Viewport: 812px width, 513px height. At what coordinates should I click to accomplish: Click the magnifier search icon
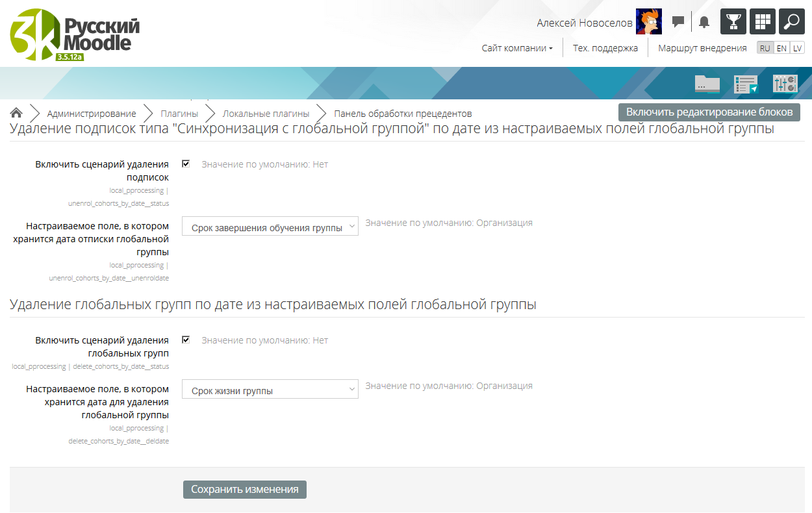tap(791, 21)
